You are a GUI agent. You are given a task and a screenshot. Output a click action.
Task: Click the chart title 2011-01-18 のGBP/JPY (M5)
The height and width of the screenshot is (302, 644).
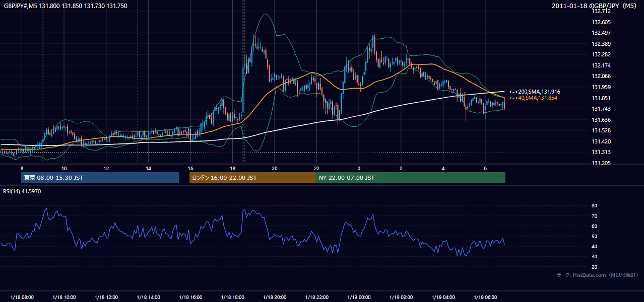595,6
